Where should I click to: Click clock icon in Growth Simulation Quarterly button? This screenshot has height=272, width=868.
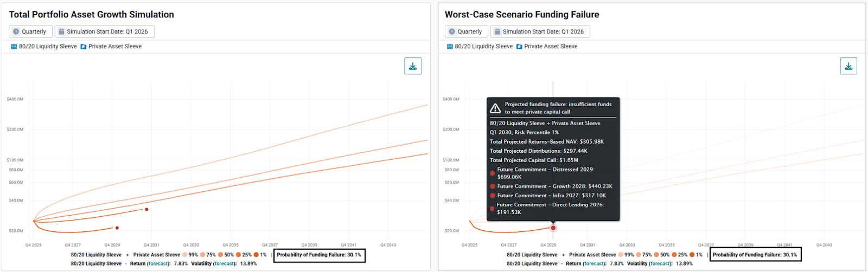pos(16,32)
